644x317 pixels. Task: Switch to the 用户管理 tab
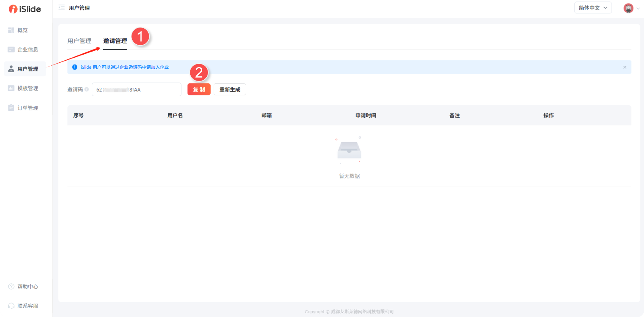click(79, 41)
